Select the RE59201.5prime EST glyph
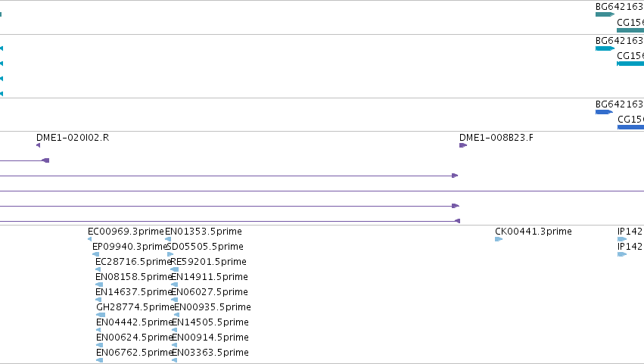 coord(175,269)
